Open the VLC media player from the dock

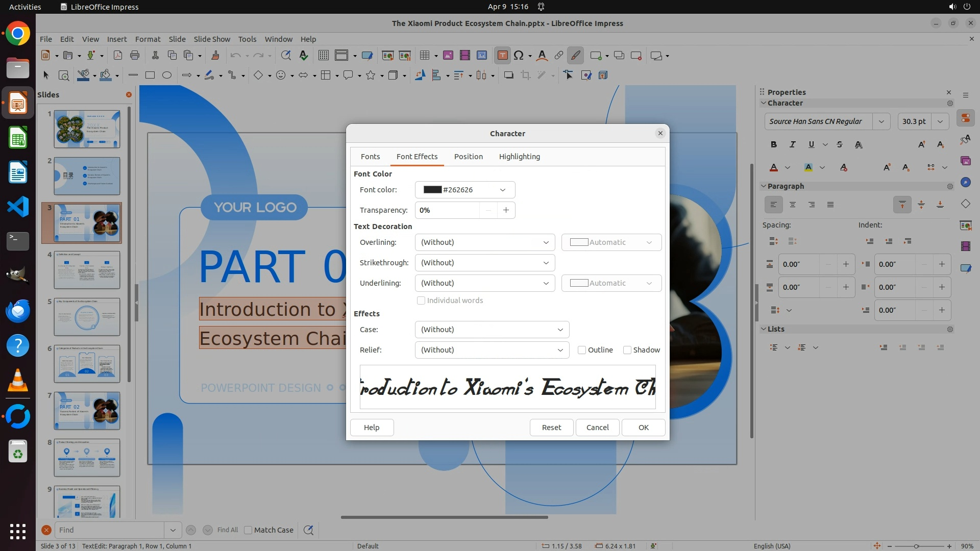pyautogui.click(x=18, y=381)
